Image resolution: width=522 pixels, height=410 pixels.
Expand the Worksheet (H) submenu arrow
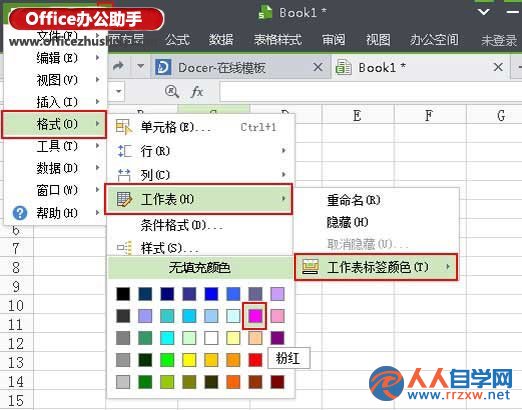(x=284, y=199)
